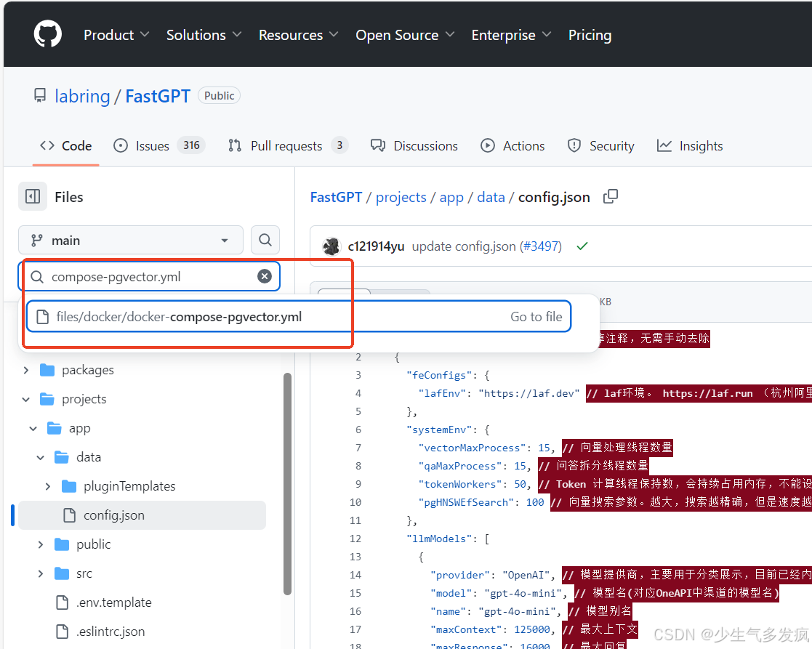
Task: Open FastGPT root in breadcrumb
Action: tap(336, 197)
